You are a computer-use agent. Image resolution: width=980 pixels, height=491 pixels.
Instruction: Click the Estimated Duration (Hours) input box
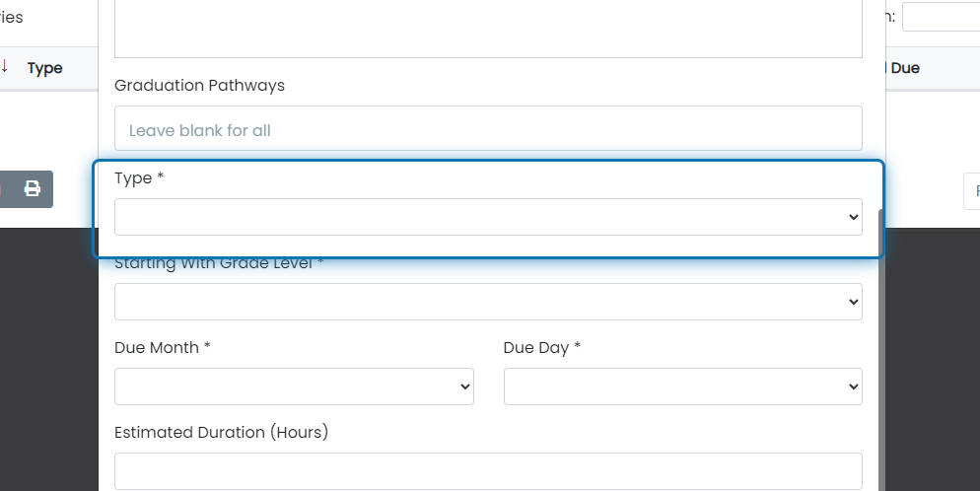[488, 471]
